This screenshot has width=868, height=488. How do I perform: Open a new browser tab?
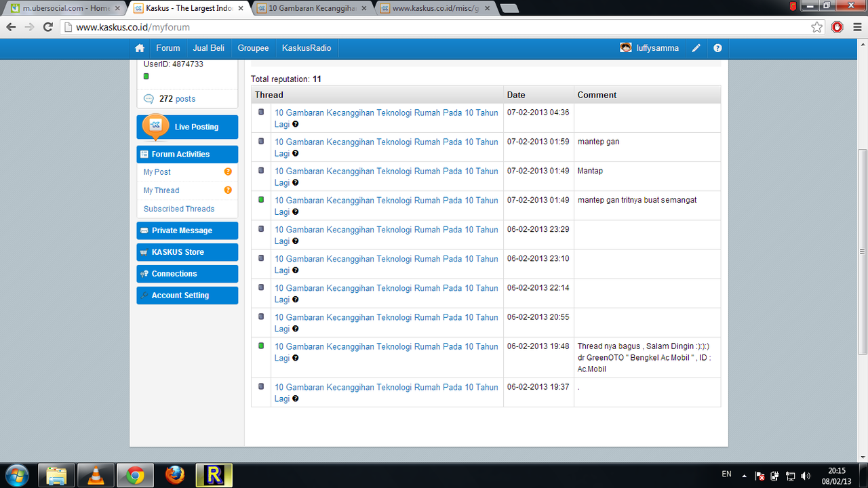pyautogui.click(x=509, y=8)
